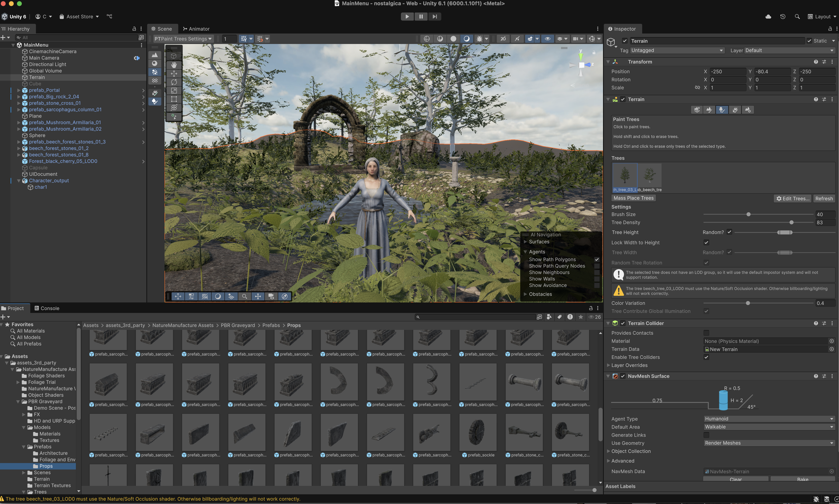Switch to the Animator tab

tap(196, 29)
